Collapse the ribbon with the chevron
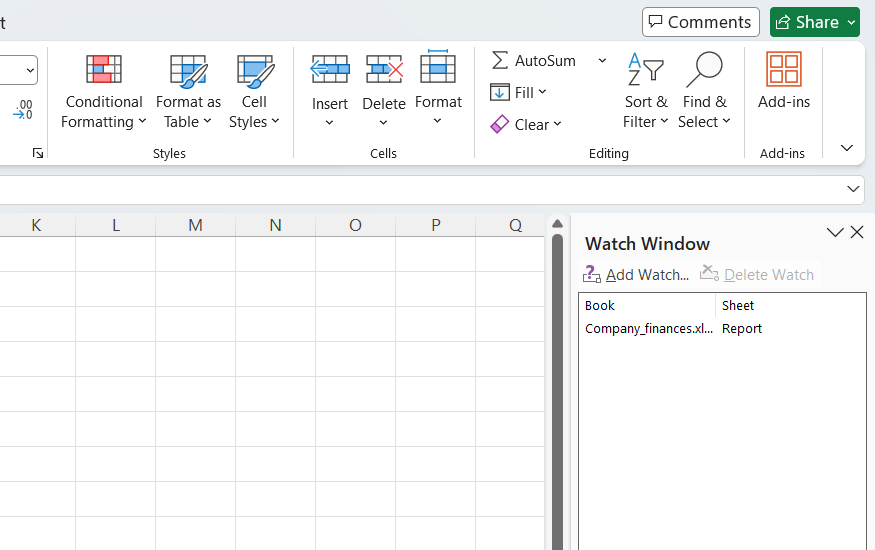 tap(847, 148)
